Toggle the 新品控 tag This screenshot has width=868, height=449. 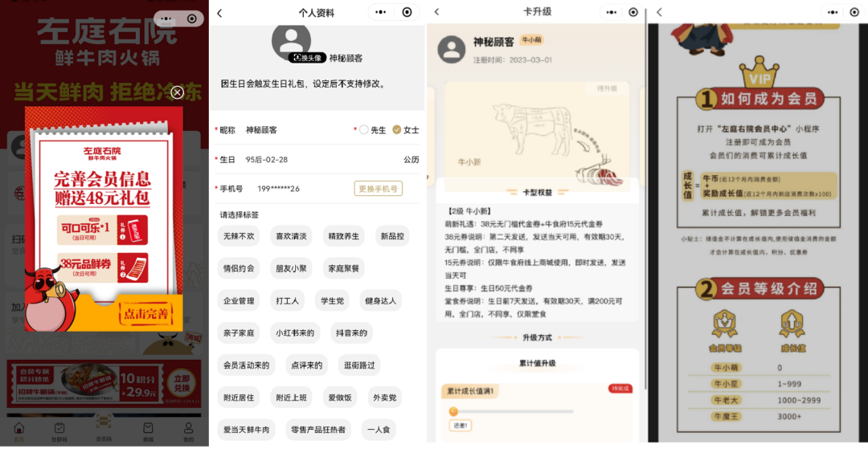(x=392, y=236)
